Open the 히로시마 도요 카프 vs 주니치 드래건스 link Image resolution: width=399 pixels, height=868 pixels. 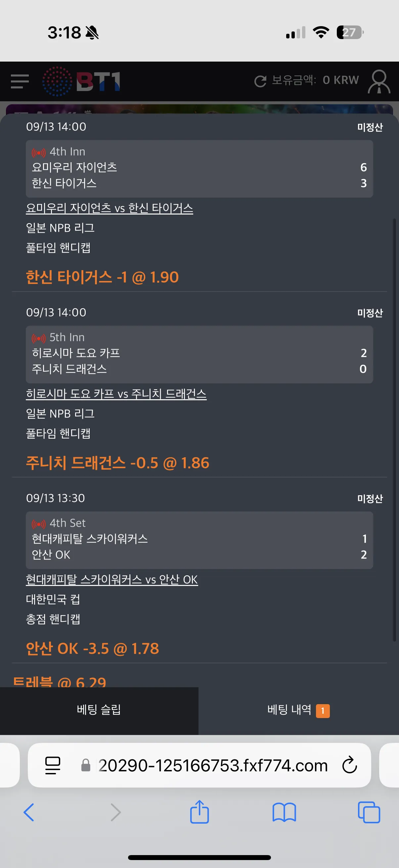[116, 394]
